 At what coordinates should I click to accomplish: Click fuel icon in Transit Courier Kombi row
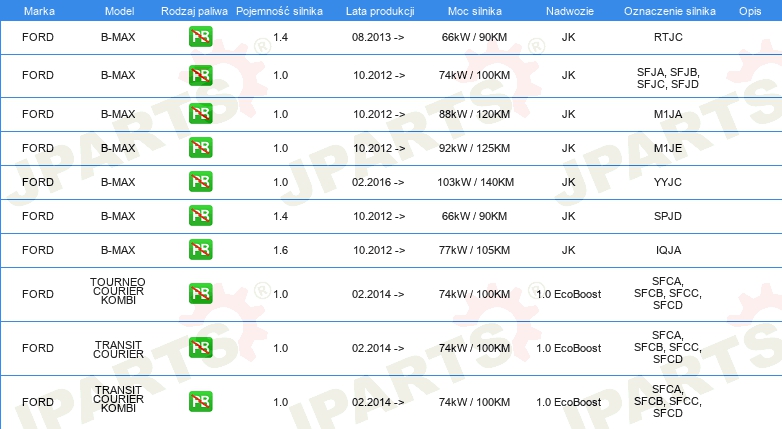click(x=200, y=402)
